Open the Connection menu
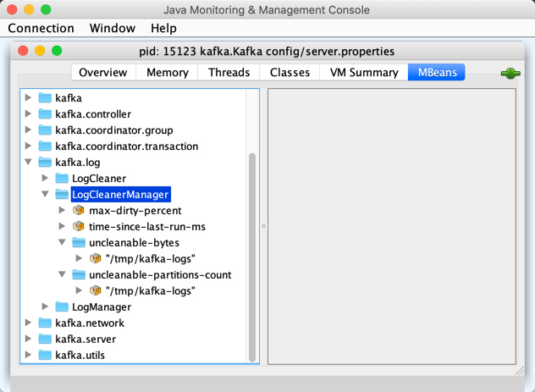The image size is (535, 392). (41, 29)
